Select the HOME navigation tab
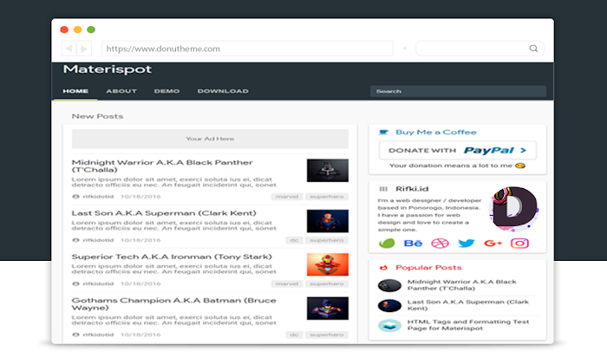 tap(75, 91)
